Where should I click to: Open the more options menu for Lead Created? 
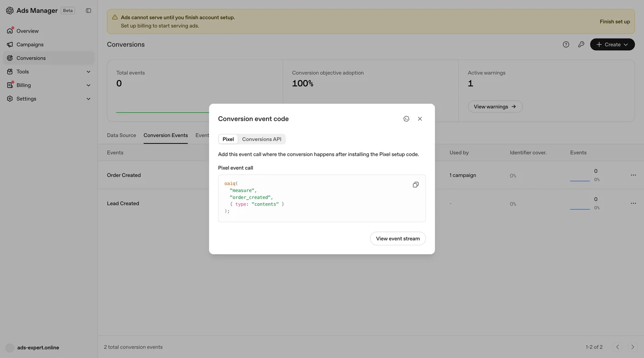tap(633, 203)
